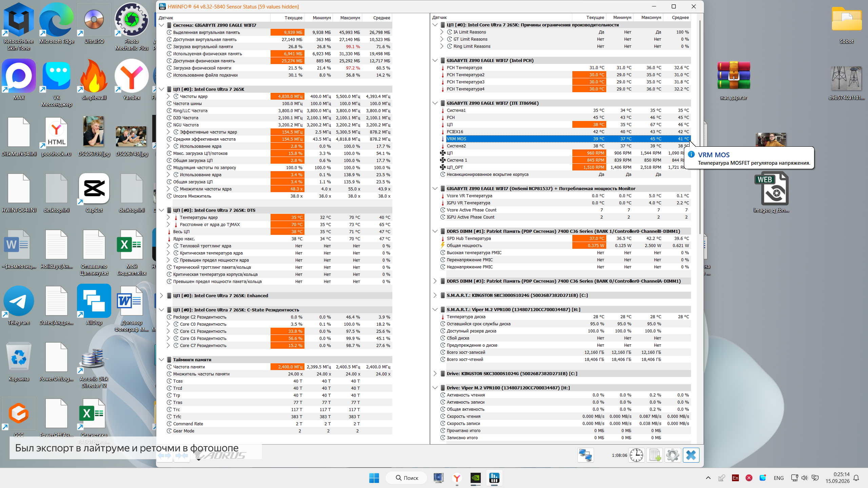This screenshot has height=488, width=868.
Task: Expand S.M.A.R.T.: KINGSTON SKC3000S1024G section
Action: (x=435, y=295)
